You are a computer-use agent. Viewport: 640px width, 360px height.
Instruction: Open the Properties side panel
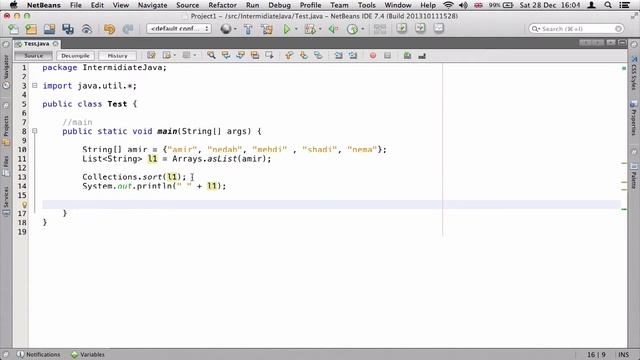633,118
